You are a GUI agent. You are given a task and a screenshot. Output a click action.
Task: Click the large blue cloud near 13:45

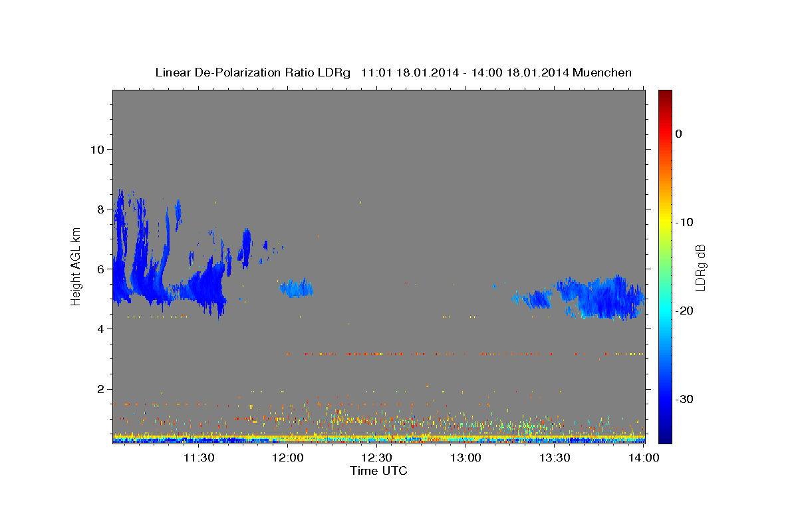pos(602,297)
